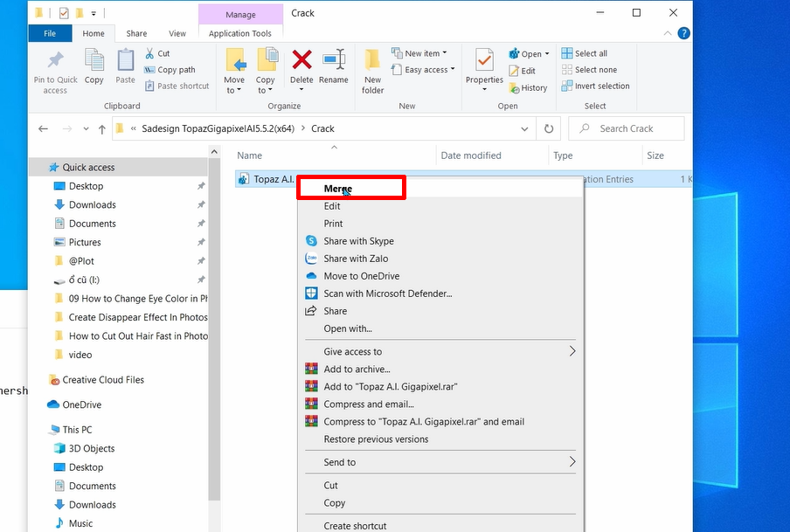Open Downloads under Quick access
The width and height of the screenshot is (790, 532).
click(x=93, y=205)
